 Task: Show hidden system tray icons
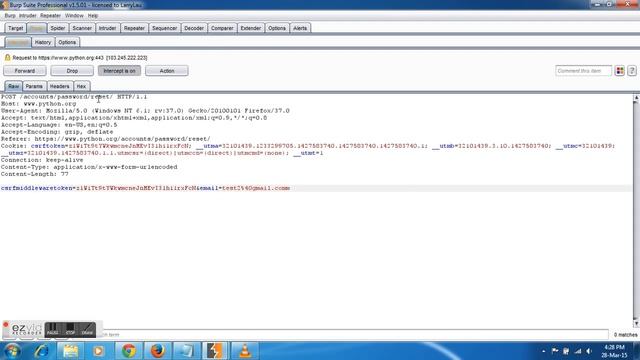pos(544,351)
